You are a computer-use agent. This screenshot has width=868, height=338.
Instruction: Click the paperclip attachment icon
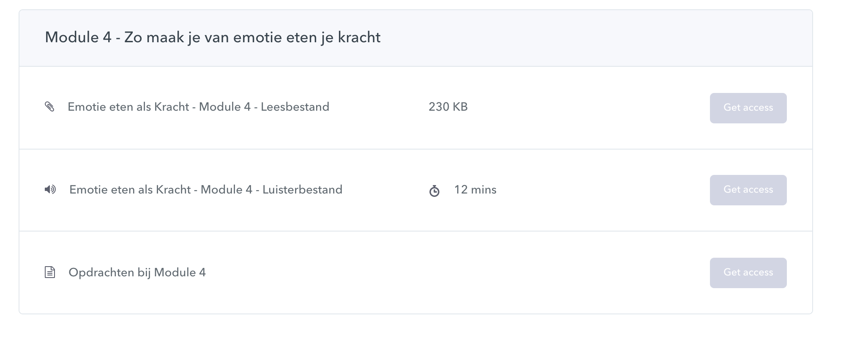tap(49, 107)
